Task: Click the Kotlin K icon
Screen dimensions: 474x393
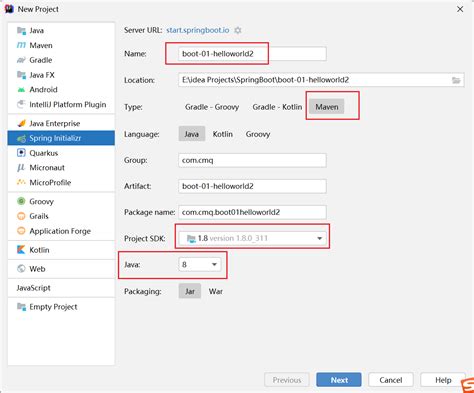Action: pos(21,250)
